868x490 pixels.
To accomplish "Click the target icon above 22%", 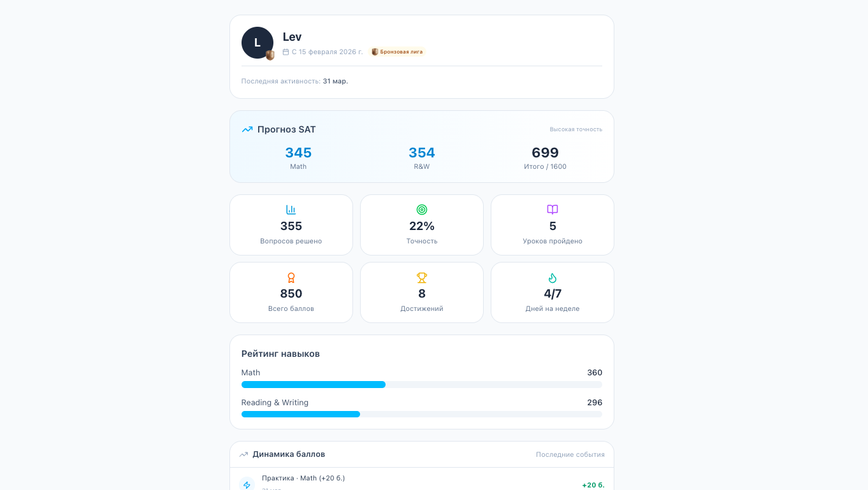I will coord(422,210).
